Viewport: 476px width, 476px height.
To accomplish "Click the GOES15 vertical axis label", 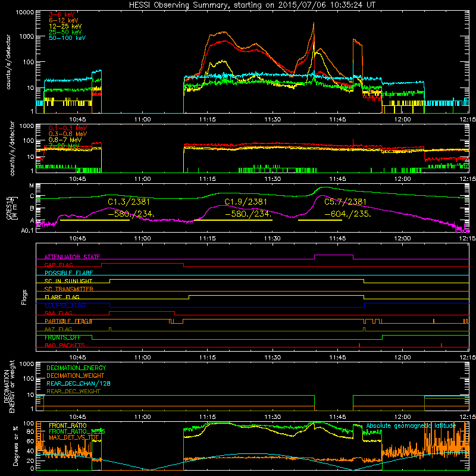I will (11, 208).
